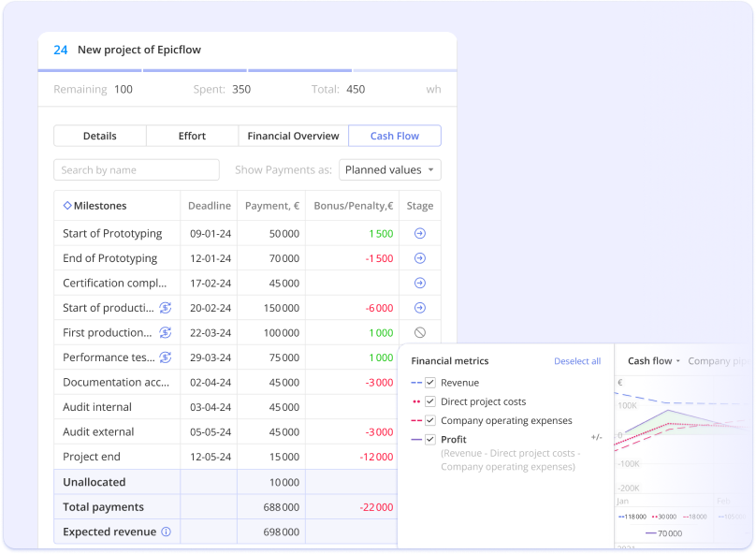Click the Payment, € column header
756x554 pixels.
click(x=272, y=206)
